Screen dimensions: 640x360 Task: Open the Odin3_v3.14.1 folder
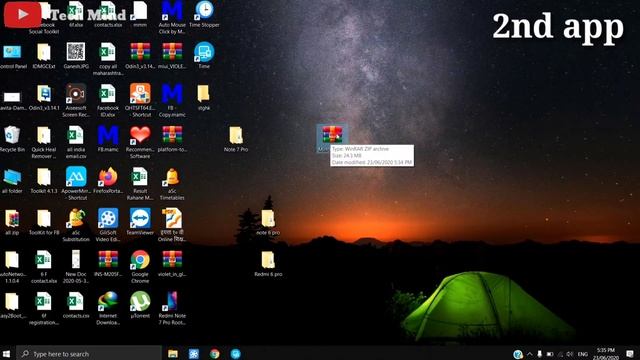pyautogui.click(x=44, y=98)
